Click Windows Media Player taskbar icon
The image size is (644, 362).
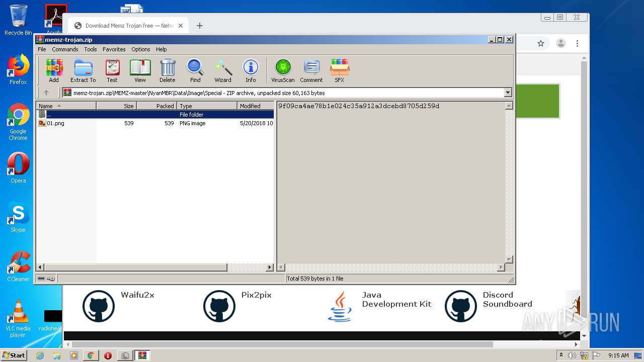coord(74,355)
